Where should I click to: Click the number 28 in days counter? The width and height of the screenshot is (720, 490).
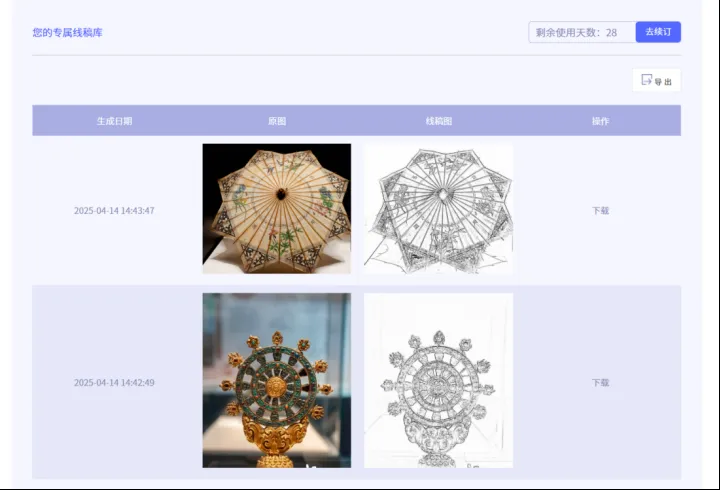pos(611,33)
